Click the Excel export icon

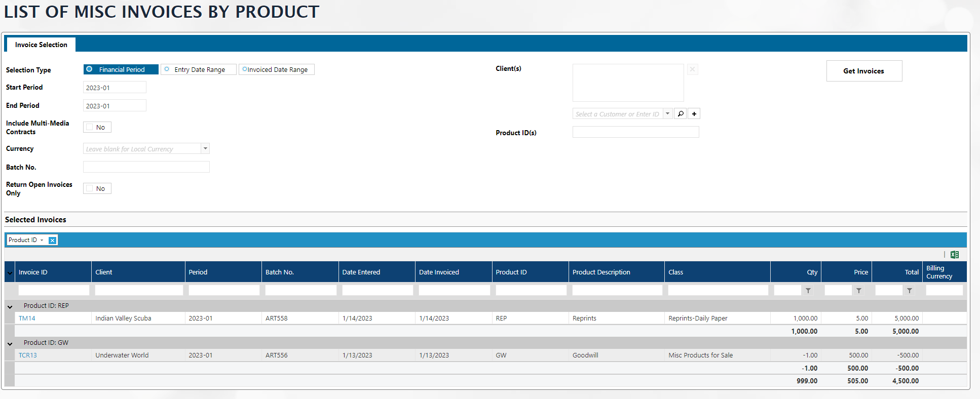955,255
